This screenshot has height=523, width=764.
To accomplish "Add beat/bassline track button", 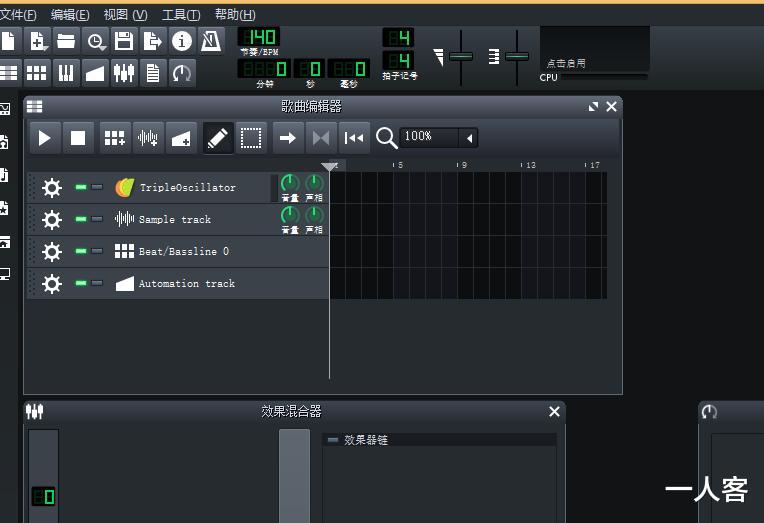I will (x=115, y=138).
